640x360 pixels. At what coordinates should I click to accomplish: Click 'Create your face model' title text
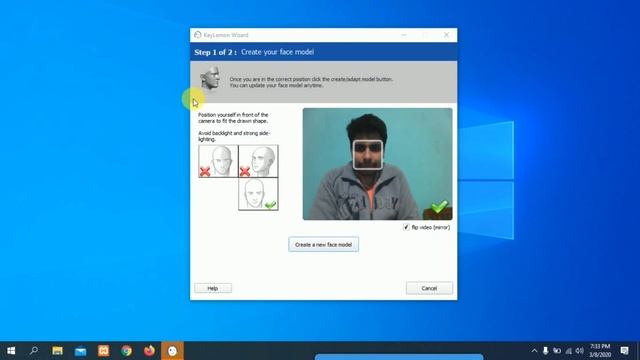[x=277, y=52]
